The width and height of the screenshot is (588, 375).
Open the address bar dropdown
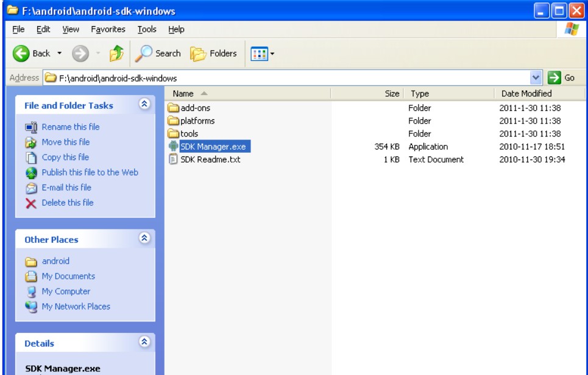click(x=536, y=78)
